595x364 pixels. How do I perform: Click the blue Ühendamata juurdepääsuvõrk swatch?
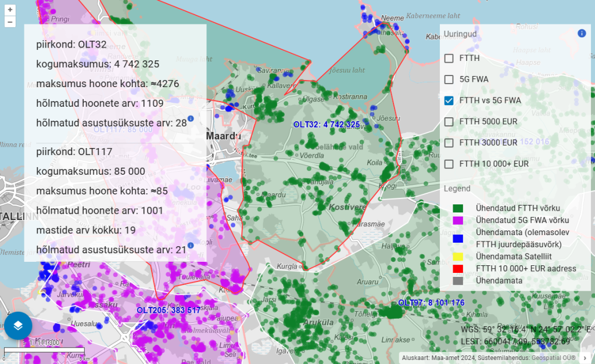coord(458,239)
